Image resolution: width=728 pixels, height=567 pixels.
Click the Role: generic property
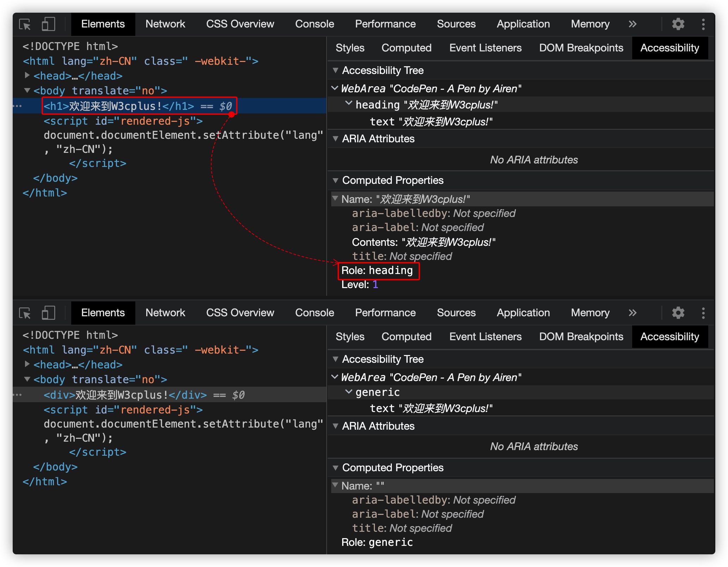click(377, 542)
